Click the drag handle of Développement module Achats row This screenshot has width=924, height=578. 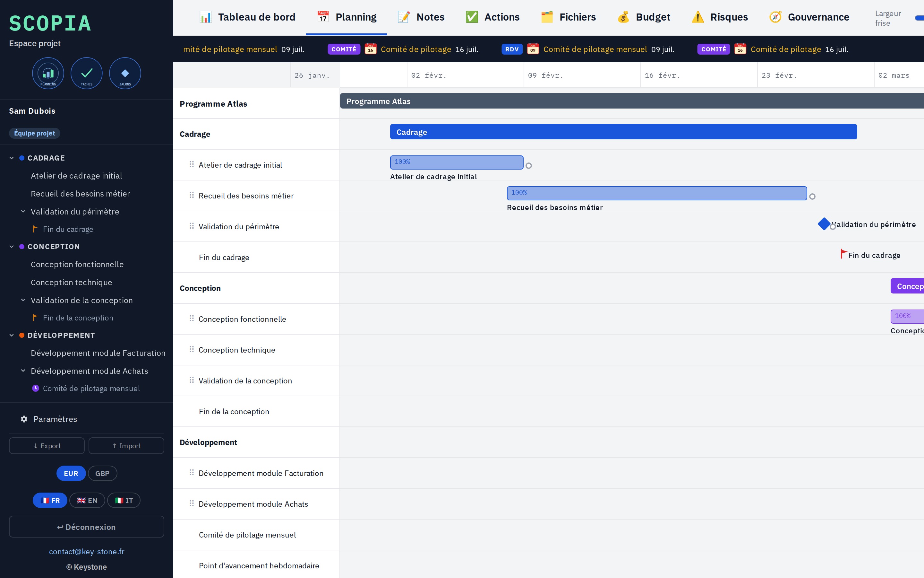click(192, 504)
